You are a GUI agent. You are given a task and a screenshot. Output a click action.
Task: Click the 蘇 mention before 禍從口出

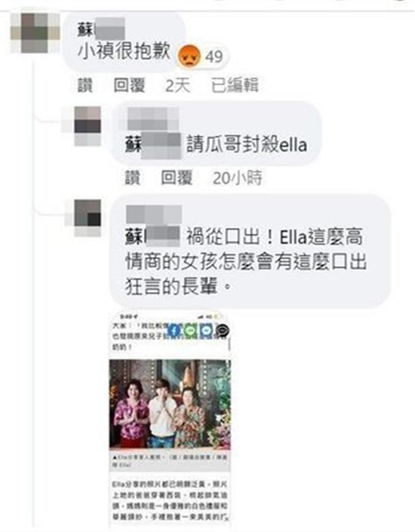point(153,236)
